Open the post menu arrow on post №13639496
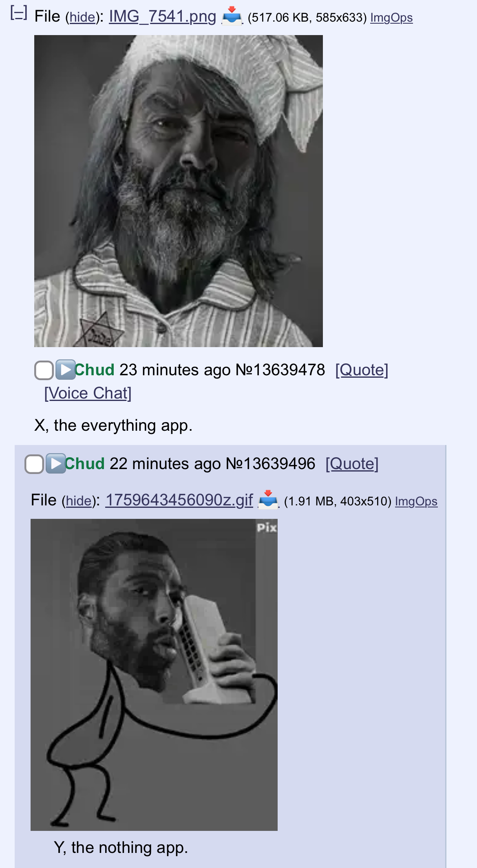The height and width of the screenshot is (868, 477). (55, 463)
